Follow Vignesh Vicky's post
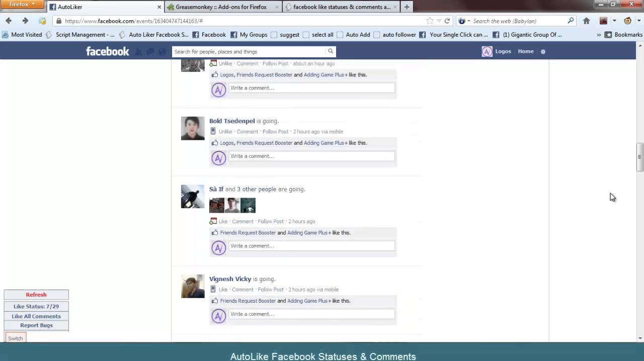The image size is (644, 361). [x=271, y=290]
